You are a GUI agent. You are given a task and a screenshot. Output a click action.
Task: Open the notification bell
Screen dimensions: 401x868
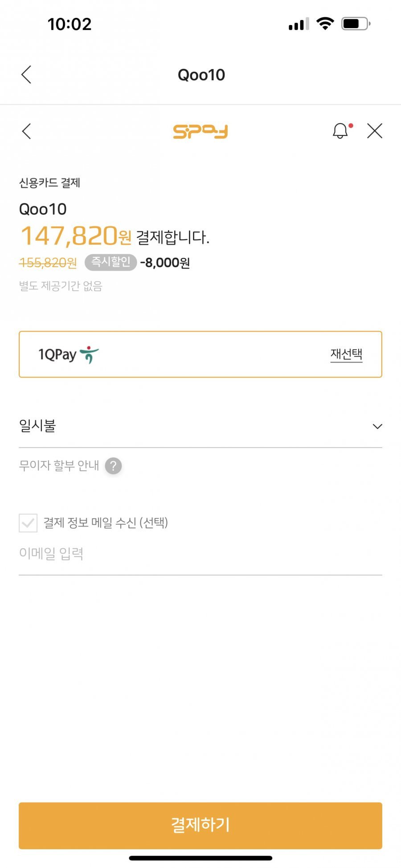point(342,131)
